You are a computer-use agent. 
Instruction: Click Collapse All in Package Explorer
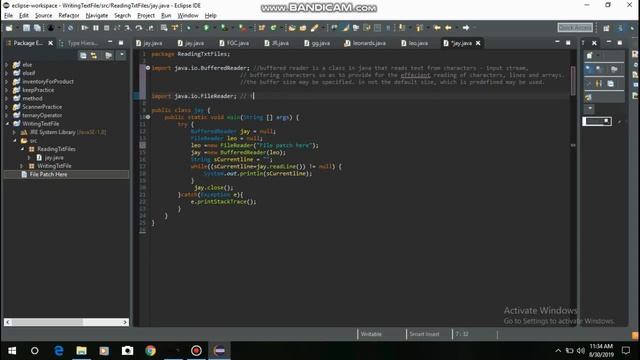tap(83, 56)
